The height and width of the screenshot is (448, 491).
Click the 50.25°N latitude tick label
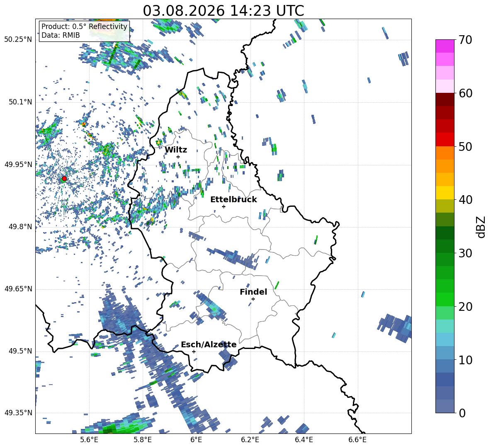19,40
